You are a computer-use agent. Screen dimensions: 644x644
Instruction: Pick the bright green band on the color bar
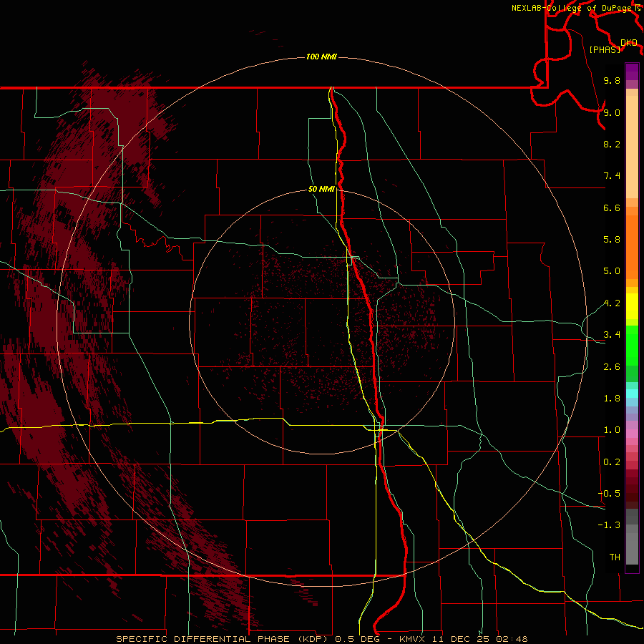632,345
